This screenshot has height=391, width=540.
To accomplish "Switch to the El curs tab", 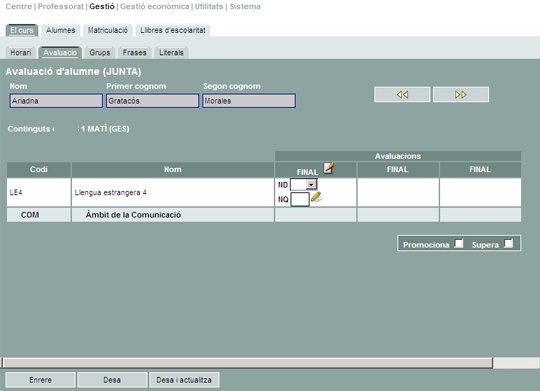I will (x=22, y=30).
